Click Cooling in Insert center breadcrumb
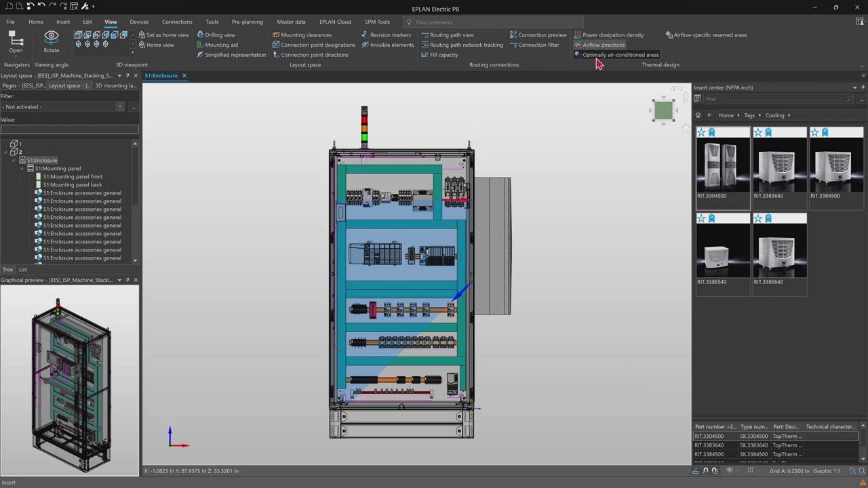868x488 pixels. (x=774, y=115)
